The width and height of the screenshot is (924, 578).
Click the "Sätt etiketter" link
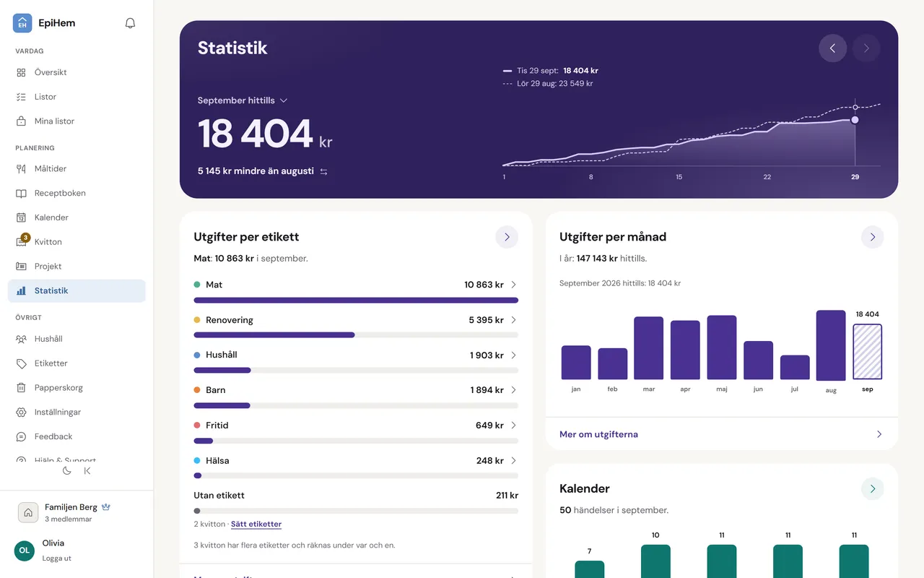click(x=256, y=525)
